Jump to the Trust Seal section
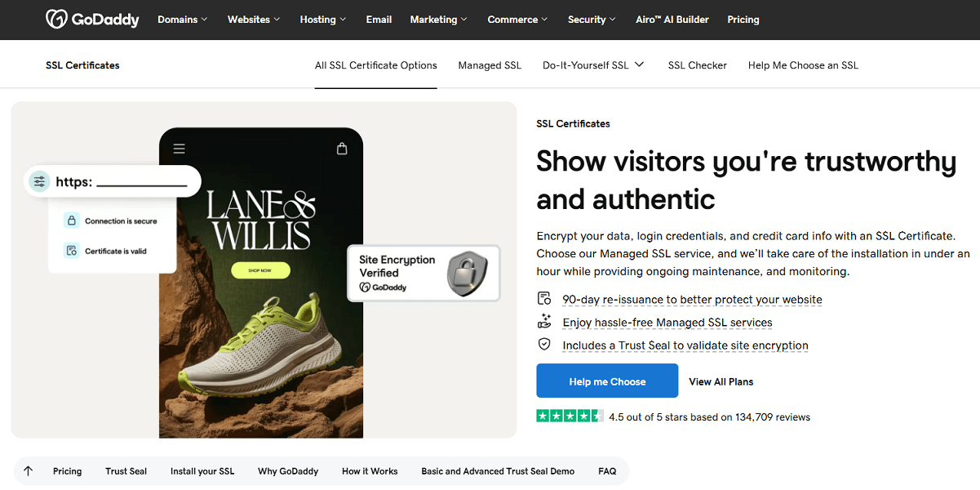 126,471
